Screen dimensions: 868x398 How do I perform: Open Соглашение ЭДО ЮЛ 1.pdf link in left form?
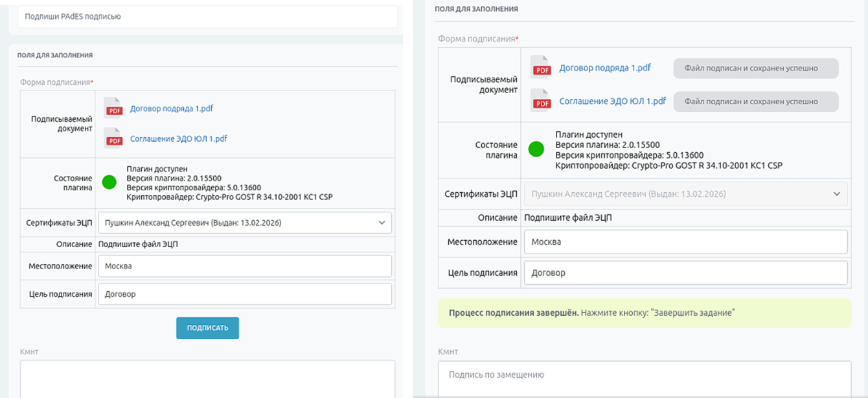(179, 138)
